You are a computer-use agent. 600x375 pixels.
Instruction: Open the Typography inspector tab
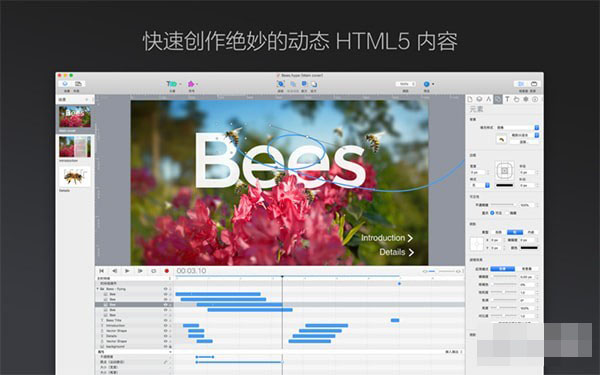(x=507, y=99)
